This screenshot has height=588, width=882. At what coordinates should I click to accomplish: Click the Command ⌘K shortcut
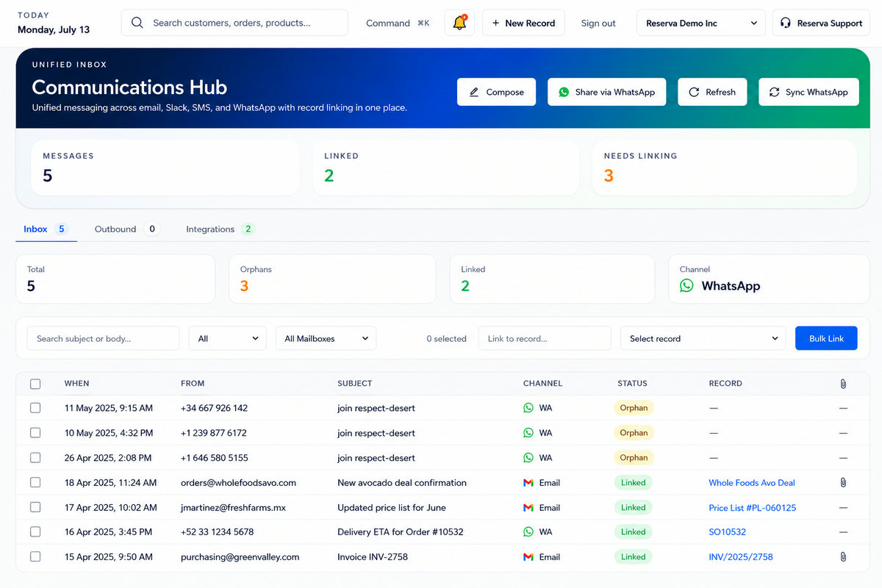398,23
